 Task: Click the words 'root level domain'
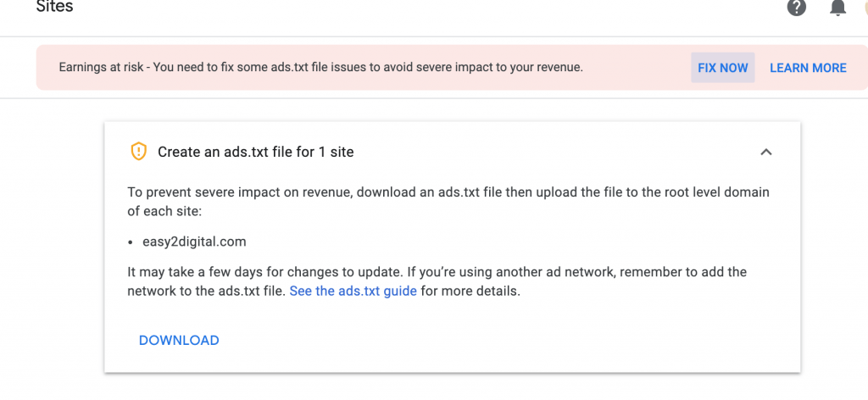coord(715,192)
